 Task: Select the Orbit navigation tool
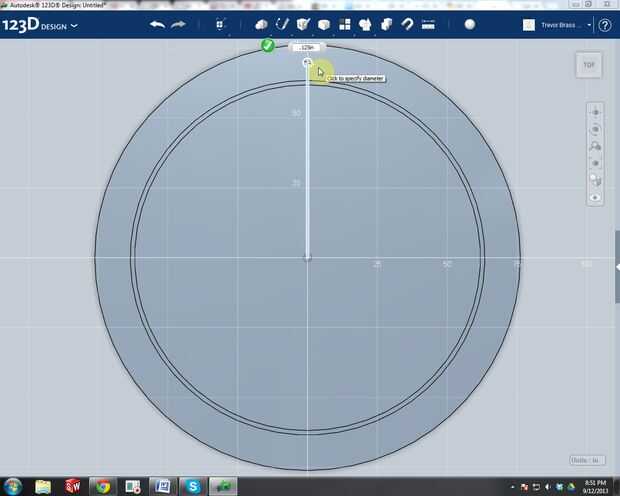[x=595, y=129]
